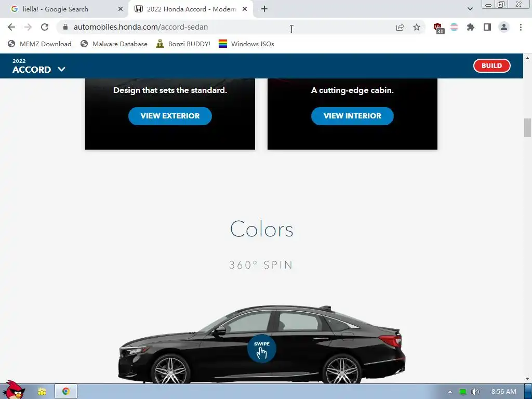Open Chrome three-dot menu

pos(521,27)
